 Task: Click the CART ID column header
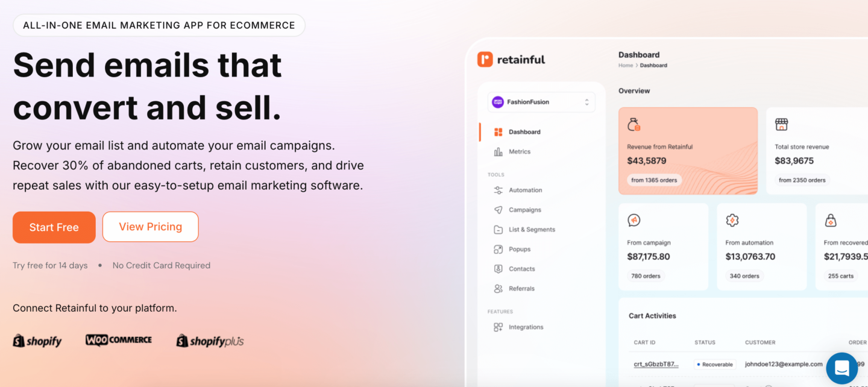[x=644, y=342]
